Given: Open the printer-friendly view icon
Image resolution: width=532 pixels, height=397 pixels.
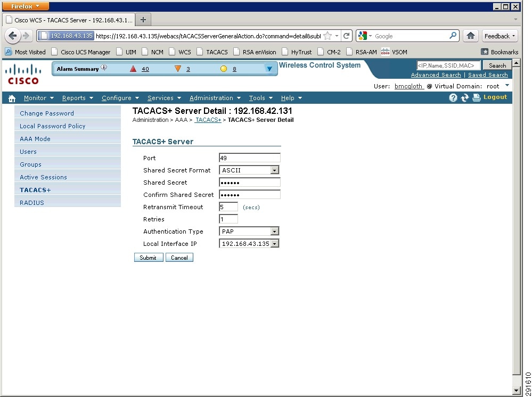Looking at the screenshot, I should pyautogui.click(x=477, y=97).
